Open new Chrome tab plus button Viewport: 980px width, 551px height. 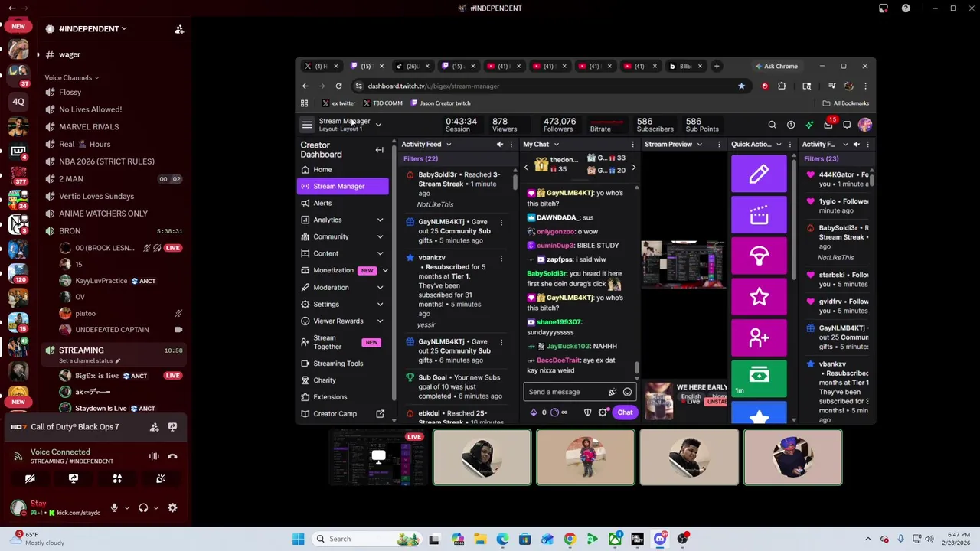pyautogui.click(x=717, y=66)
